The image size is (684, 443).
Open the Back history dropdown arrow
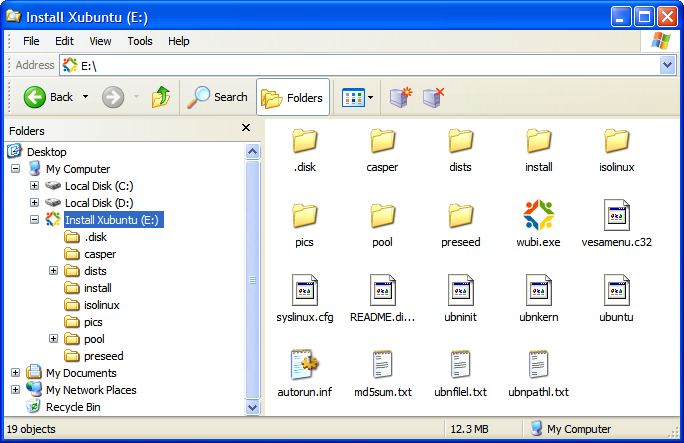(x=86, y=97)
